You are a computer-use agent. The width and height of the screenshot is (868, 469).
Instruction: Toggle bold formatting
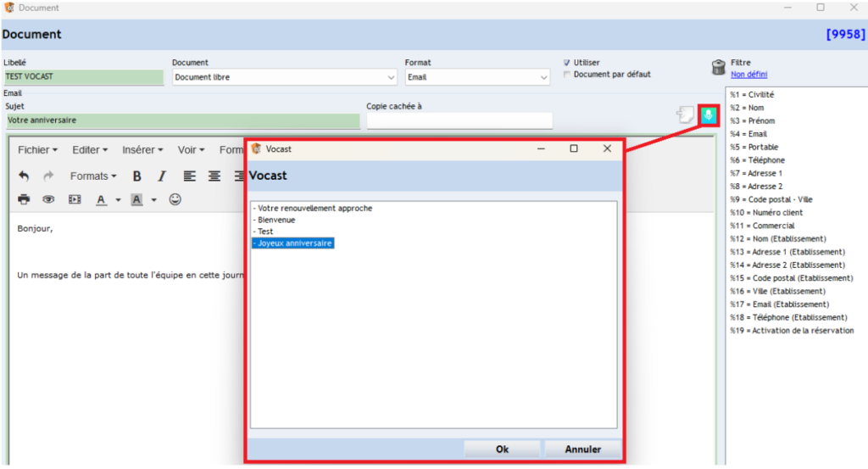coord(136,176)
